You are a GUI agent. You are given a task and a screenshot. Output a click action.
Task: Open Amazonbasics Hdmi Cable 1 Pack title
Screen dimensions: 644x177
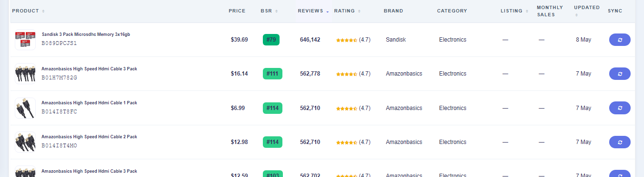tap(89, 103)
